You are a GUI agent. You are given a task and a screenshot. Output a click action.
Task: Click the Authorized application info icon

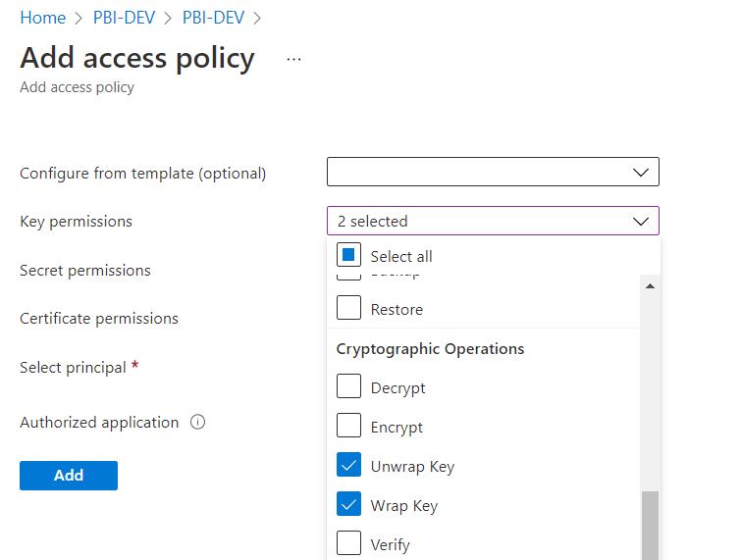197,423
